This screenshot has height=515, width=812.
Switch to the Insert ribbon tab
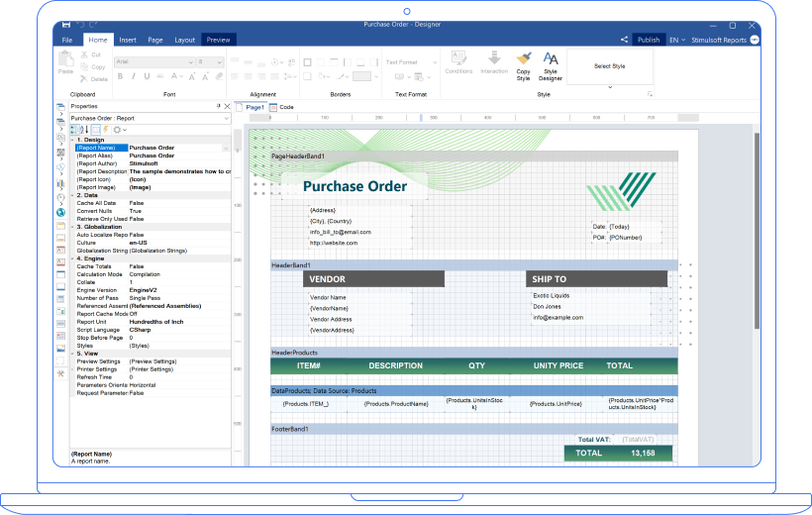(x=128, y=40)
